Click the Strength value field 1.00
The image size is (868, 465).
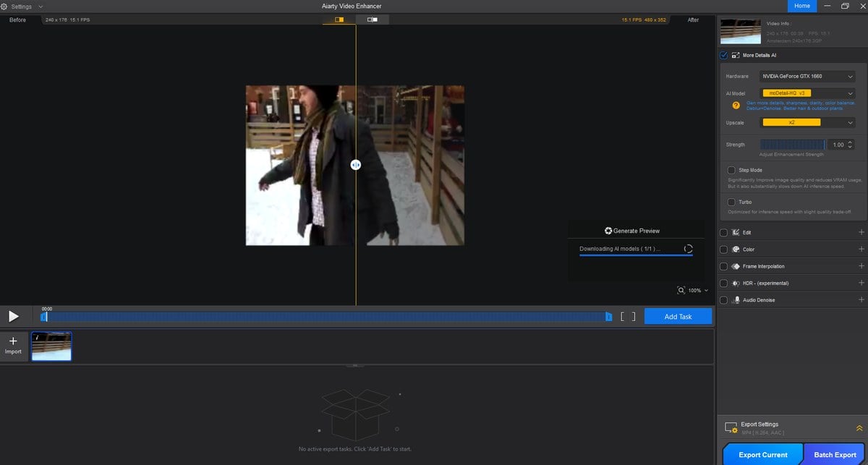(838, 145)
